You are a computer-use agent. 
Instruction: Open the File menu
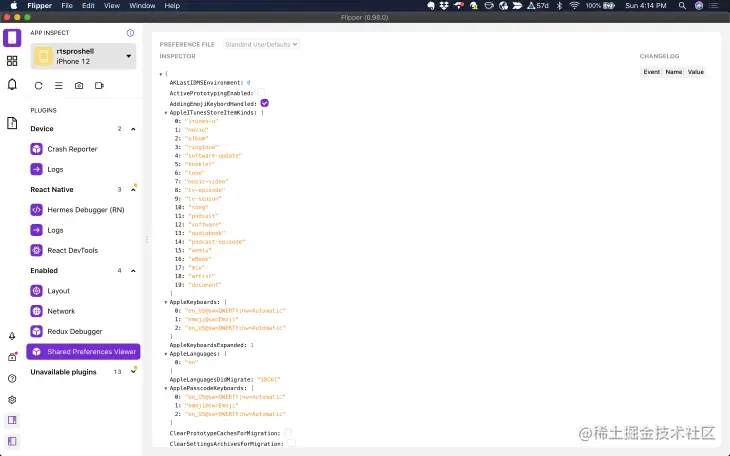click(x=67, y=6)
